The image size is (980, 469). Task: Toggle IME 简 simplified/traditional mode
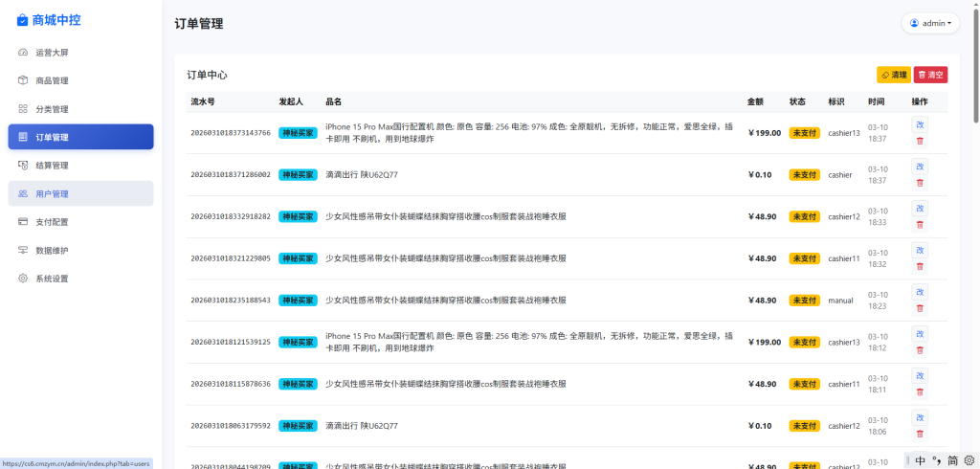coord(953,460)
